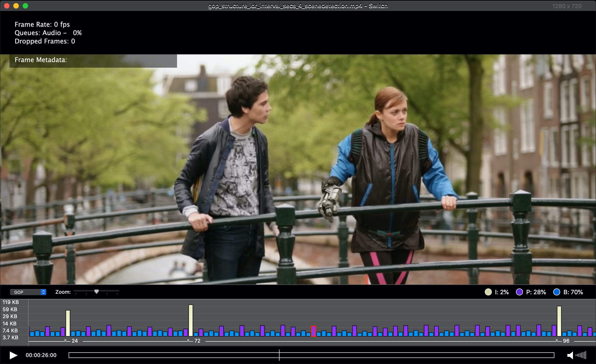Click the 'Dropped Frames: 0' text
The width and height of the screenshot is (596, 364).
tap(45, 41)
